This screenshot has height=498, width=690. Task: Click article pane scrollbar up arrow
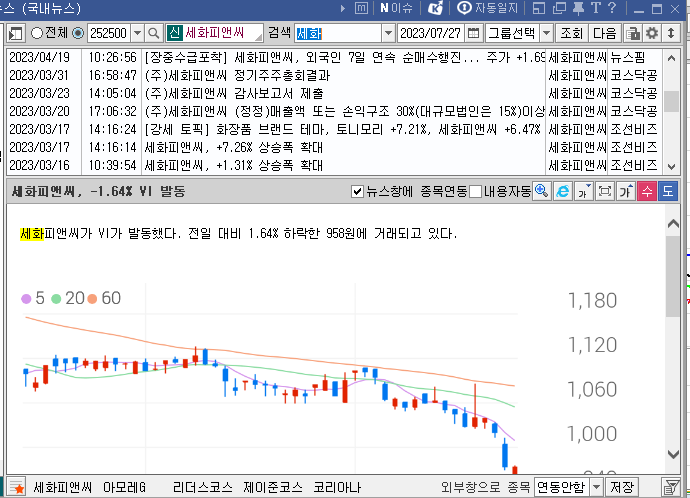[x=673, y=223]
